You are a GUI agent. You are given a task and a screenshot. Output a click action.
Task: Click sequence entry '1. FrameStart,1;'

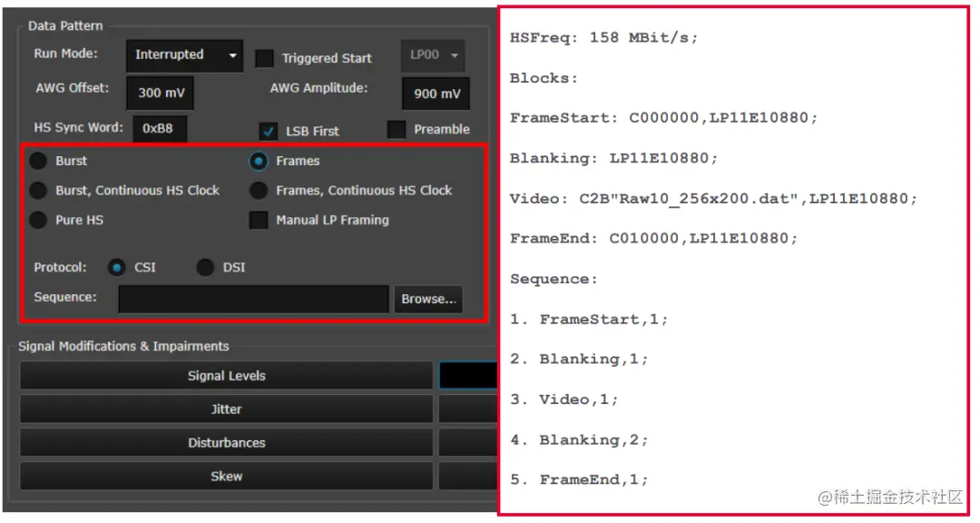[x=589, y=320]
